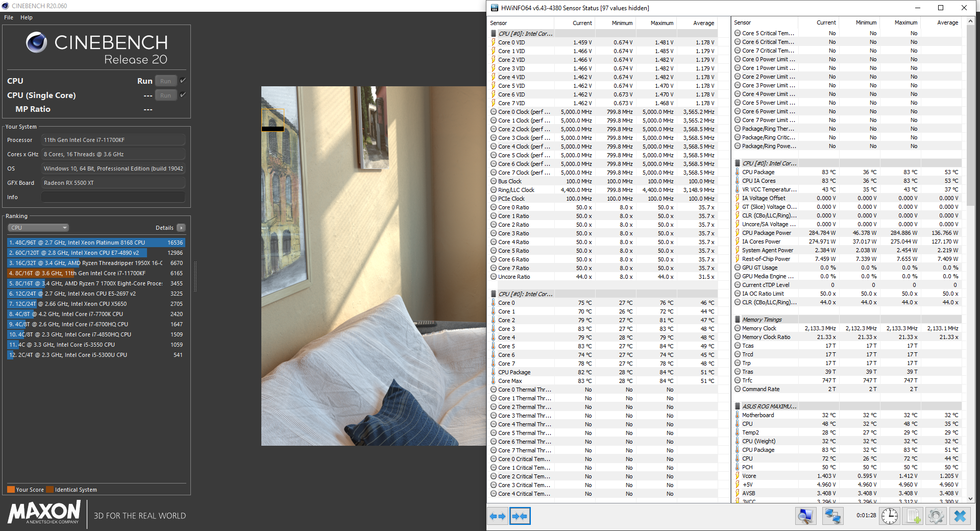Screen dimensions: 980x531
Task: Select the Ryzen Threadripper 1950X ranking row
Action: [x=96, y=263]
